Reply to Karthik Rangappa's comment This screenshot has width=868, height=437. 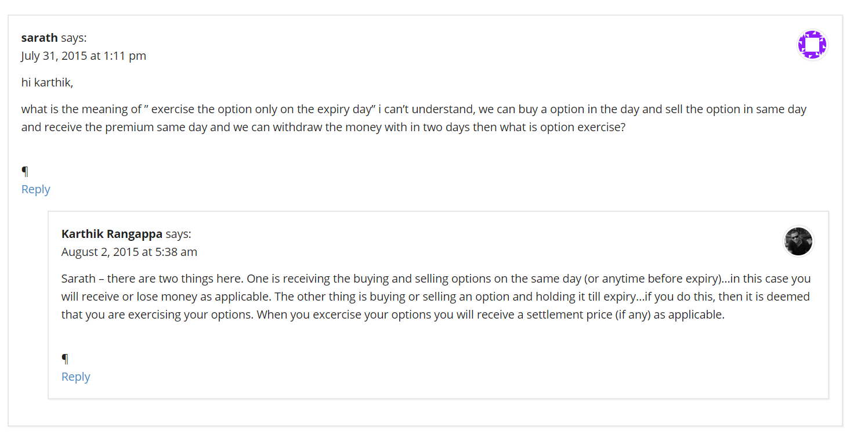point(76,377)
